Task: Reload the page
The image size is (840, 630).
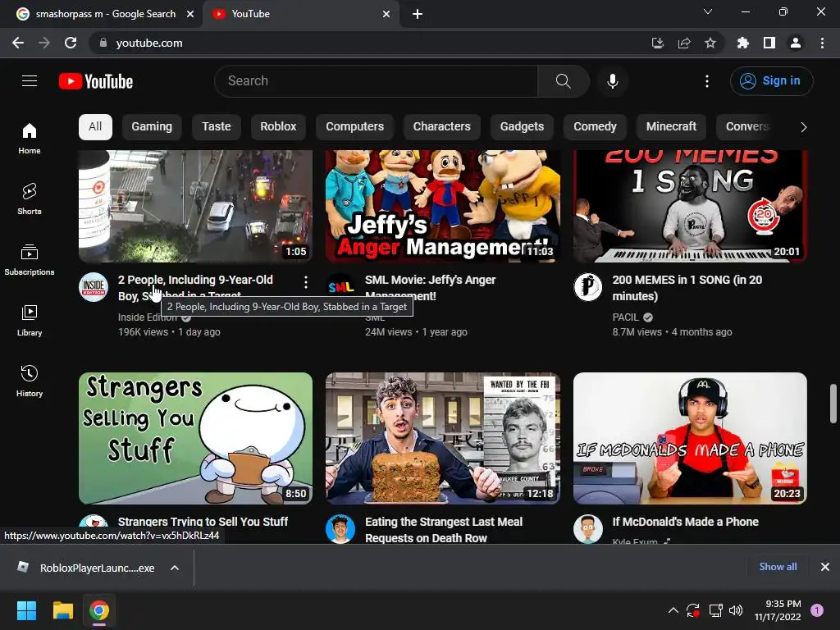Action: [x=71, y=43]
